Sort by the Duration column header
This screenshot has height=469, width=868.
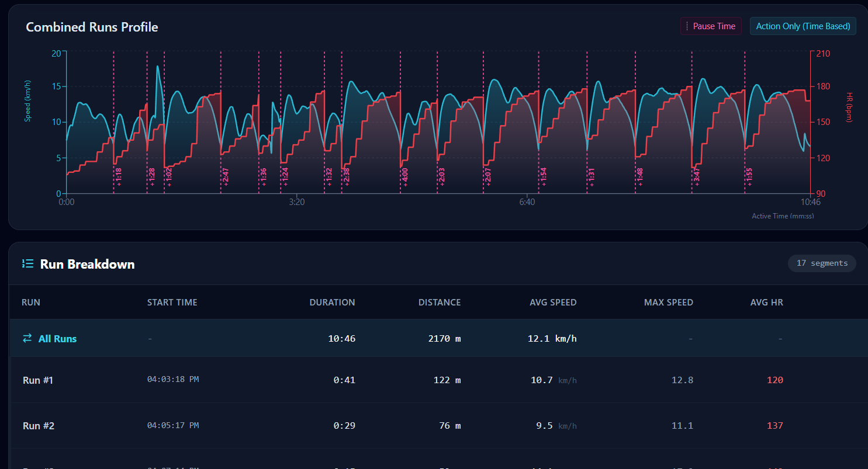click(332, 303)
